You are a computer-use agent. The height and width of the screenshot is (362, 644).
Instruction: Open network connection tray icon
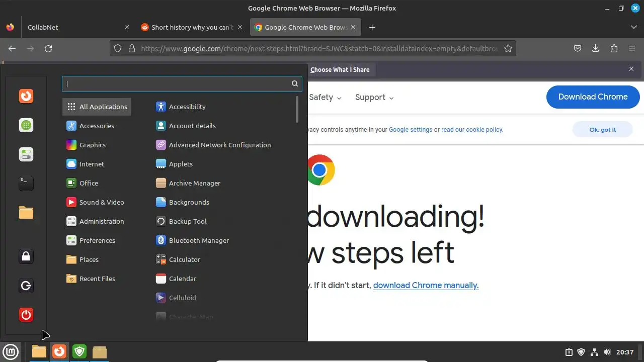594,352
